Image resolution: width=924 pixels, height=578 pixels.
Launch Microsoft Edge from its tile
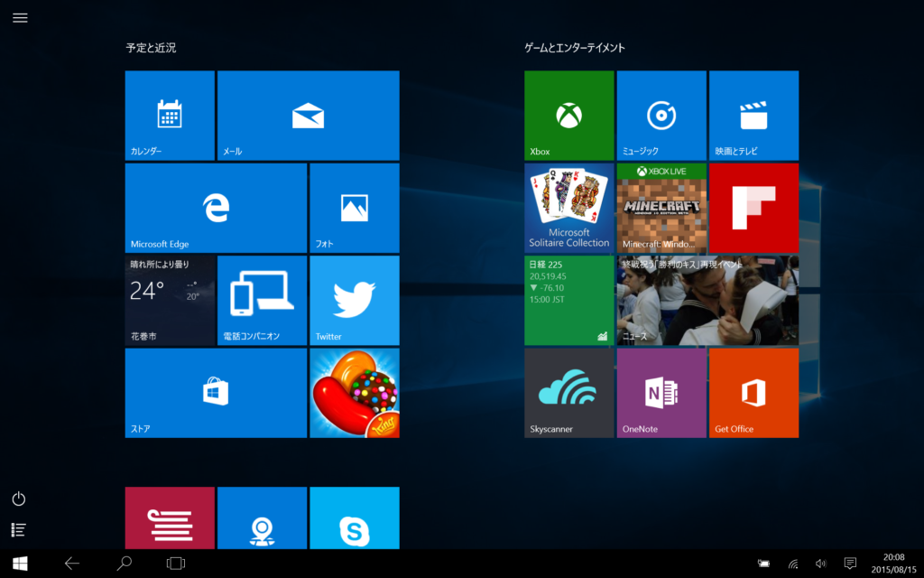tap(215, 207)
